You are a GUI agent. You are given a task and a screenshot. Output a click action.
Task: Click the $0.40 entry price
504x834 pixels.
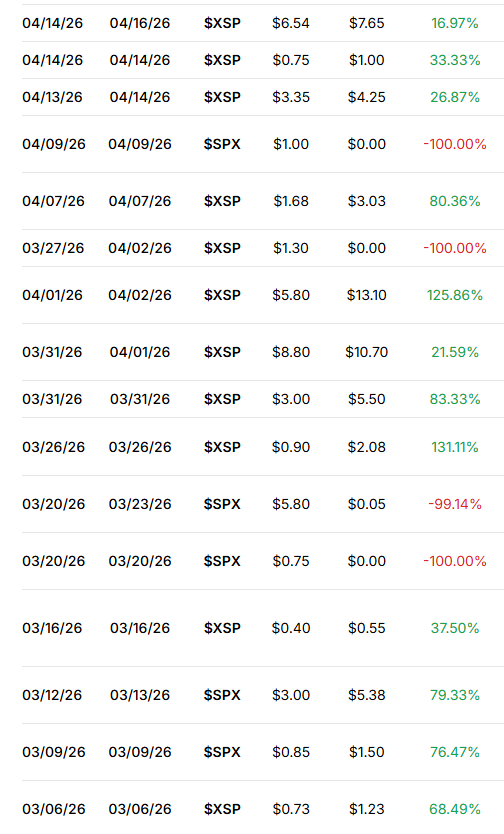point(291,628)
